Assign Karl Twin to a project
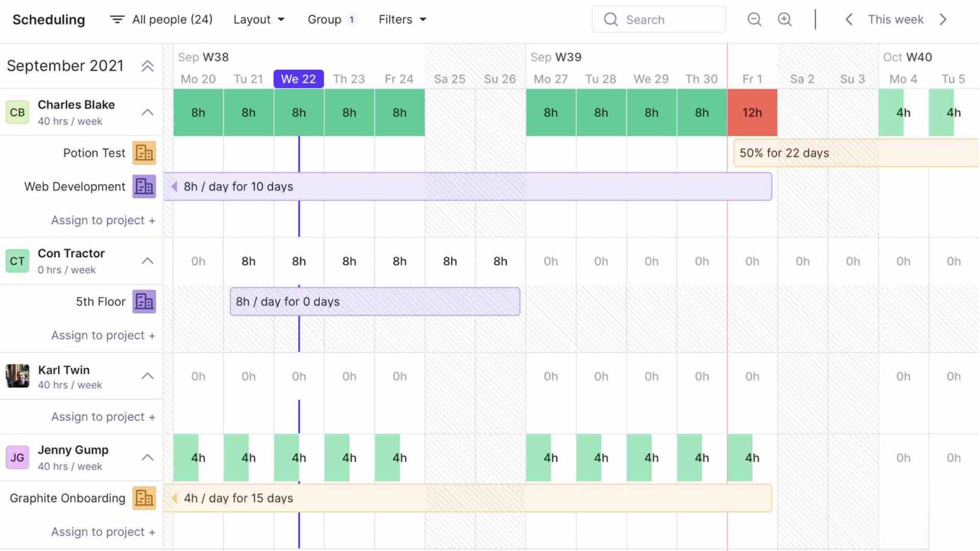 [x=102, y=416]
